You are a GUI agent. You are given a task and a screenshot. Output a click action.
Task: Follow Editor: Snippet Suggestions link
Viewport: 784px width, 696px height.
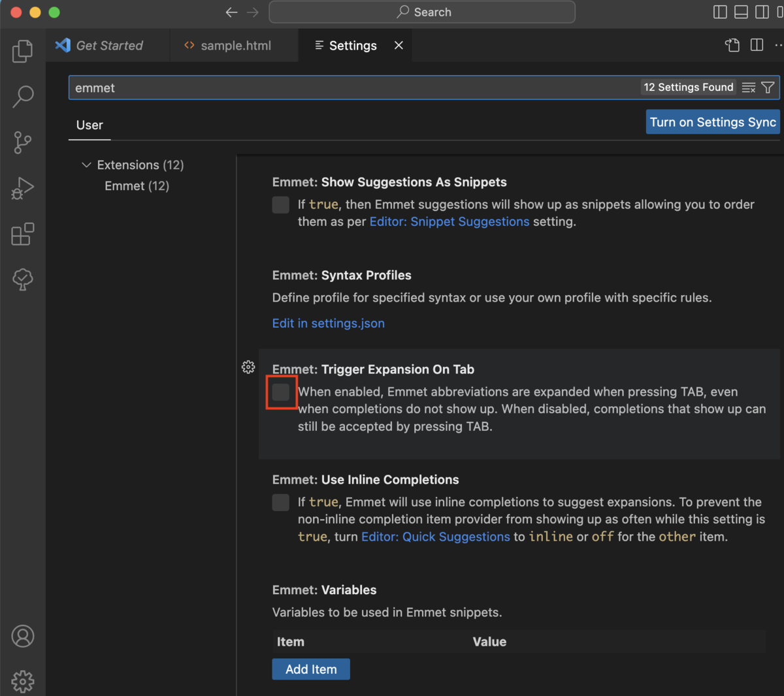tap(449, 221)
